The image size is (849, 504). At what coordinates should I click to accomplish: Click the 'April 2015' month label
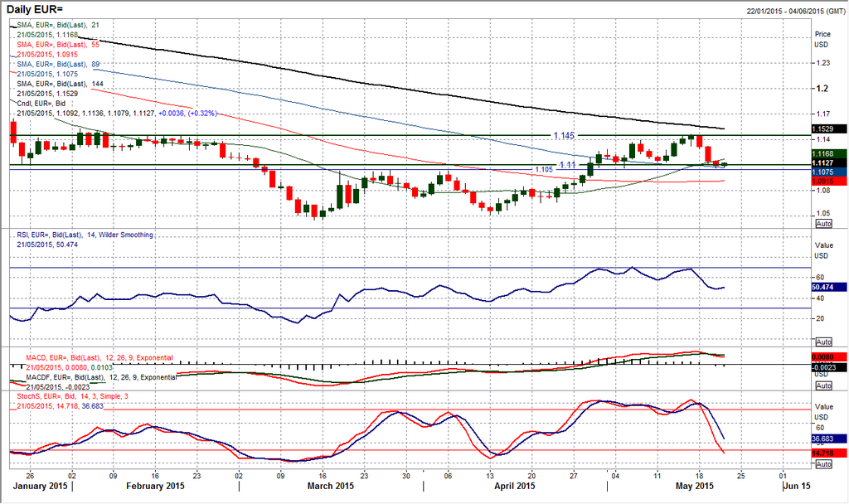tap(514, 486)
